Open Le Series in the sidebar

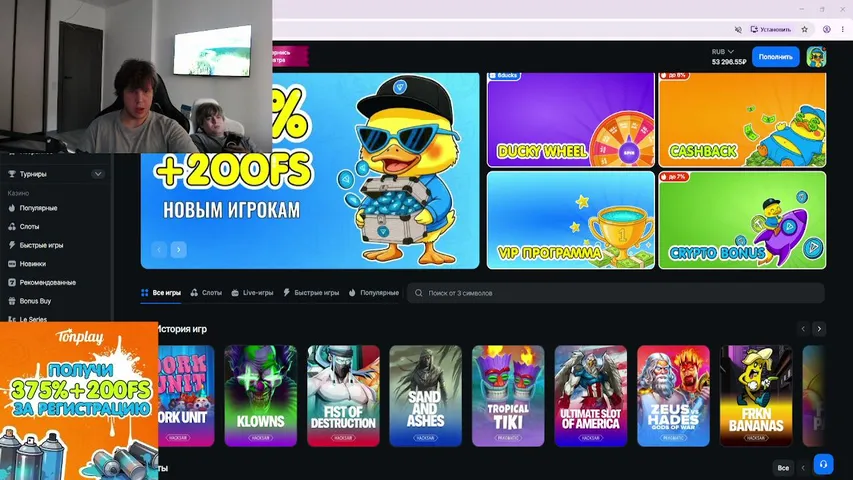click(33, 319)
